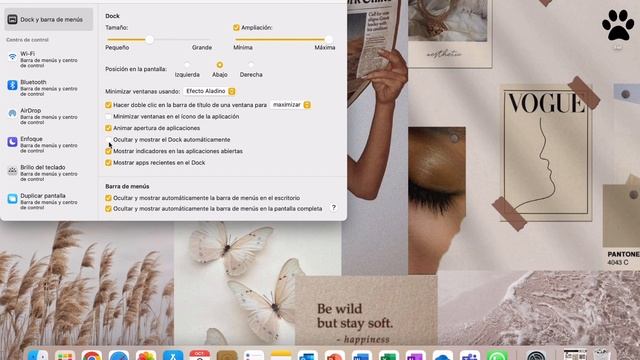The image size is (640, 360).
Task: Toggle Mostrar apps recientes en el Dock
Action: coord(108,162)
